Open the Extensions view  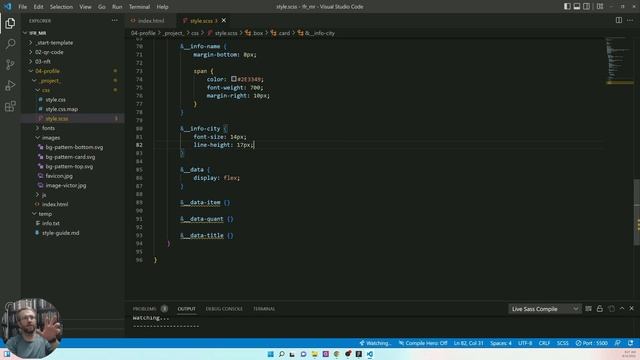click(x=10, y=106)
